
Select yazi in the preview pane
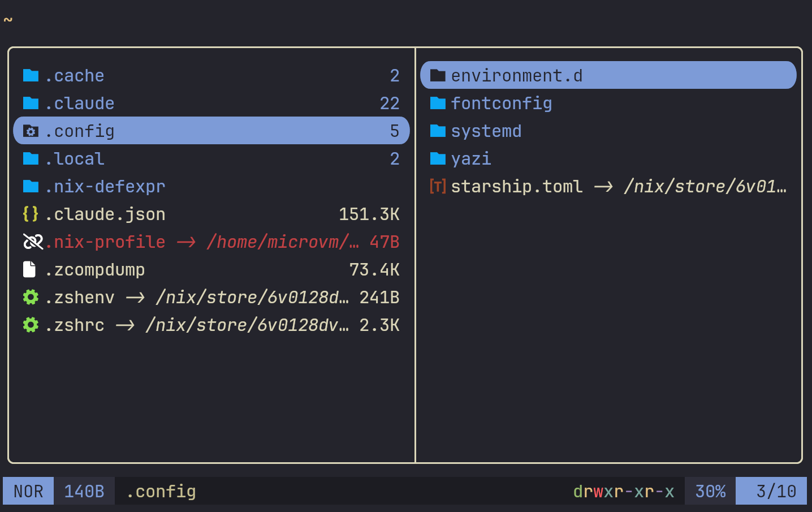tap(471, 159)
